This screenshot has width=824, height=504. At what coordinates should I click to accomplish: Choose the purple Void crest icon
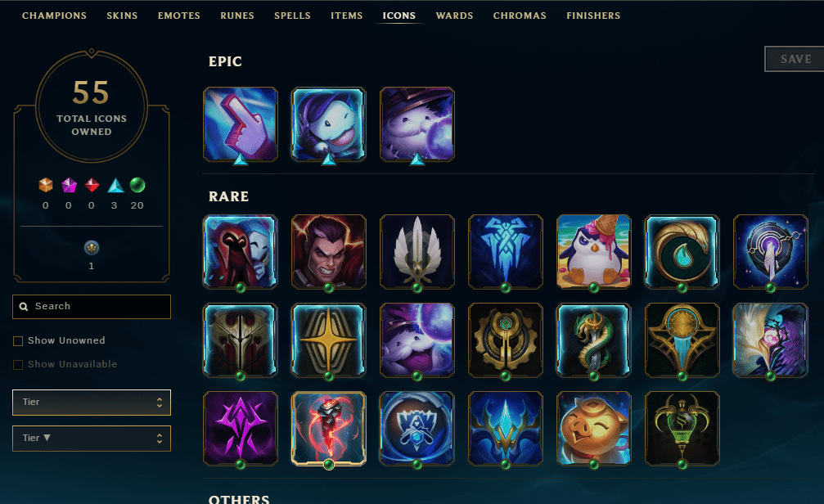pyautogui.click(x=240, y=428)
